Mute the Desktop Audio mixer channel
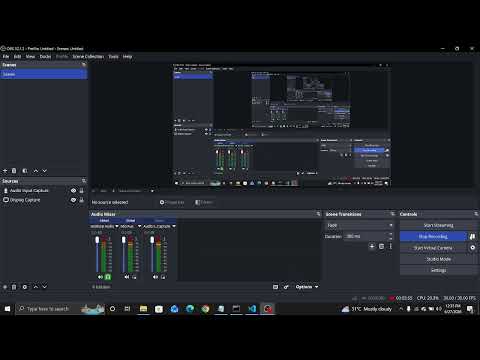Image resolution: width=480 pixels, height=360 pixels. pyautogui.click(x=100, y=277)
